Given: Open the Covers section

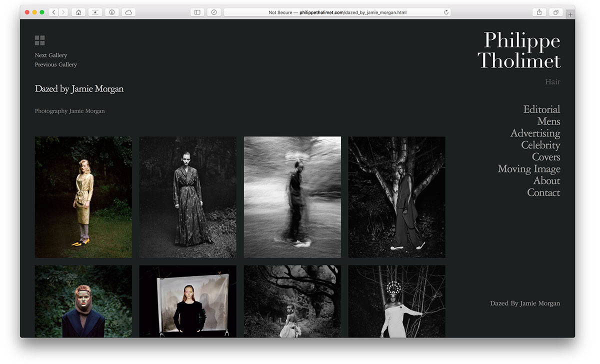Looking at the screenshot, I should point(546,157).
